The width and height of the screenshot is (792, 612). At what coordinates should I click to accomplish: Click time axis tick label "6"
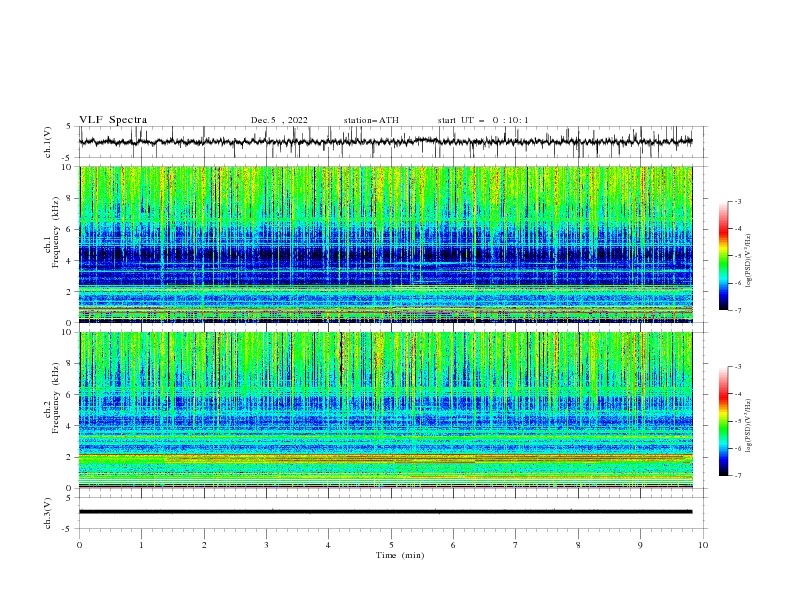click(x=453, y=545)
